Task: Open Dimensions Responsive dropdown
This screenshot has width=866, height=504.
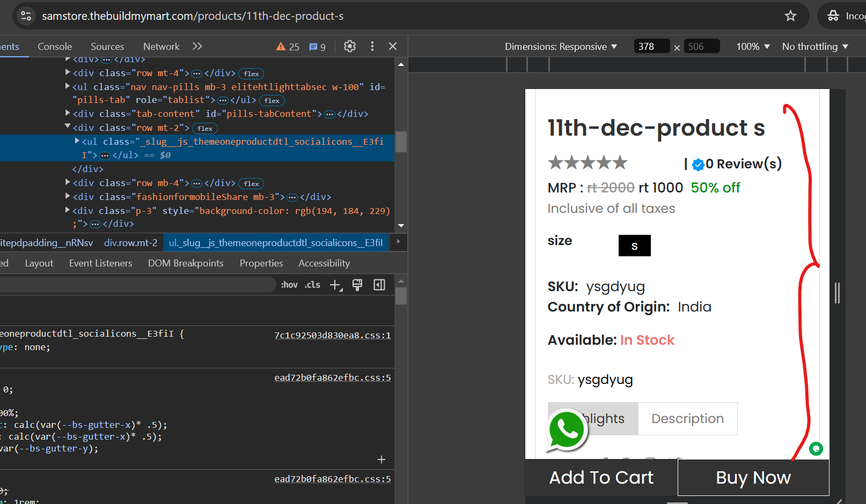Action: coord(561,47)
